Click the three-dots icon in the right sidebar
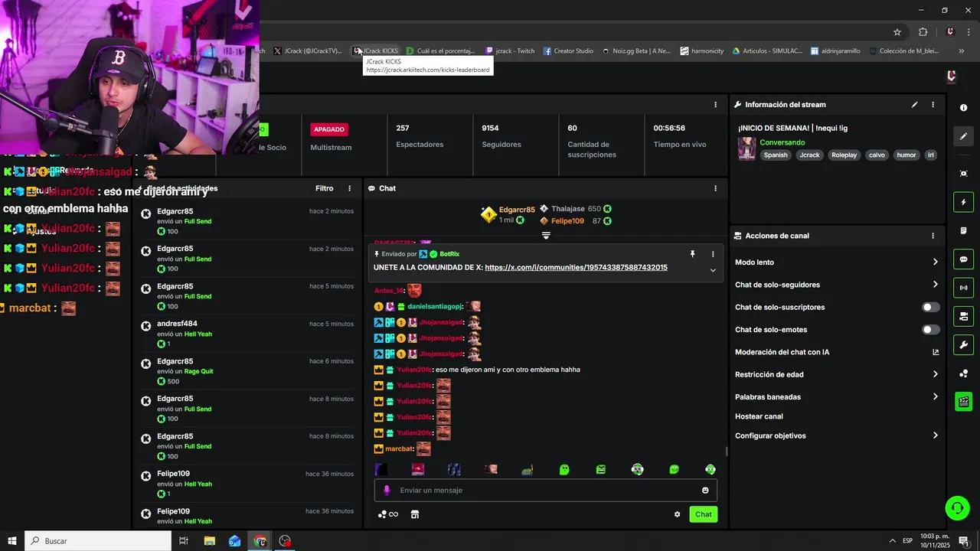 [963, 373]
